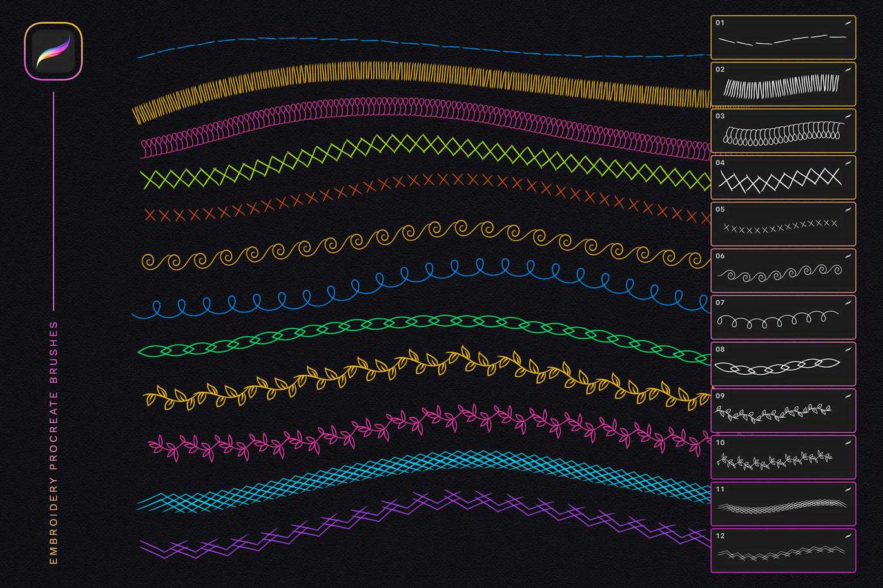Select brush 04 large cross-stitch preview
This screenshot has height=588, width=883.
tap(782, 180)
